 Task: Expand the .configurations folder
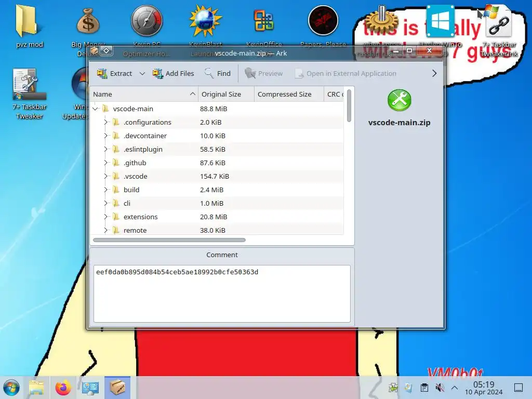[x=105, y=122]
